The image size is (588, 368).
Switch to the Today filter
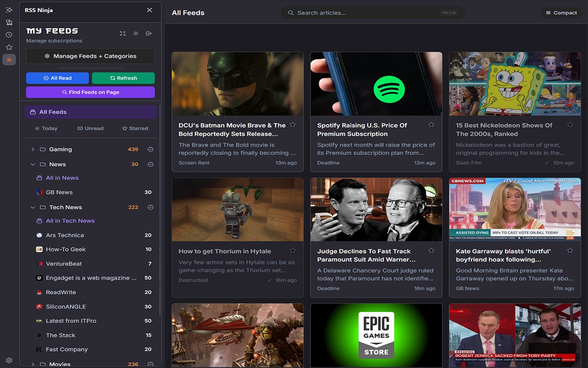[x=46, y=128]
